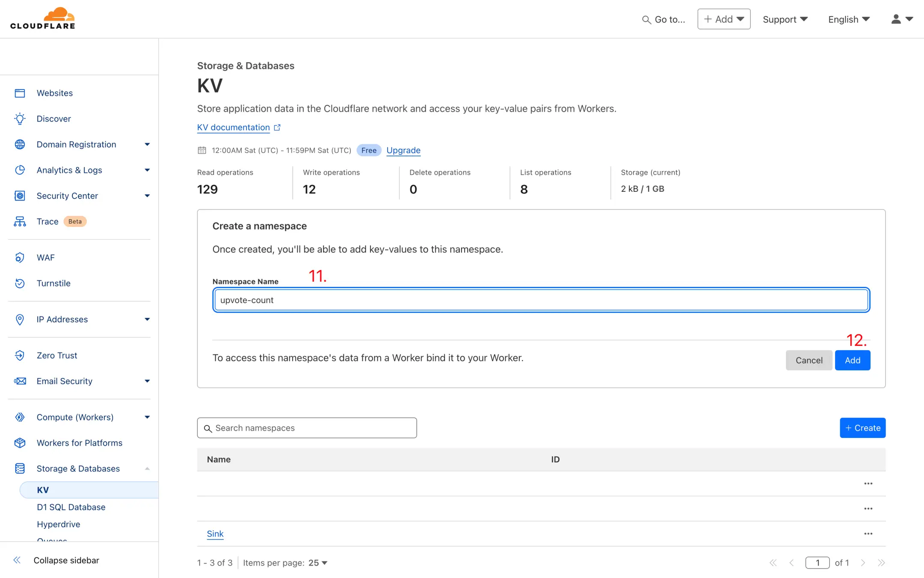Go to the previous page arrow
Viewport: 924px width, 578px height.
791,563
